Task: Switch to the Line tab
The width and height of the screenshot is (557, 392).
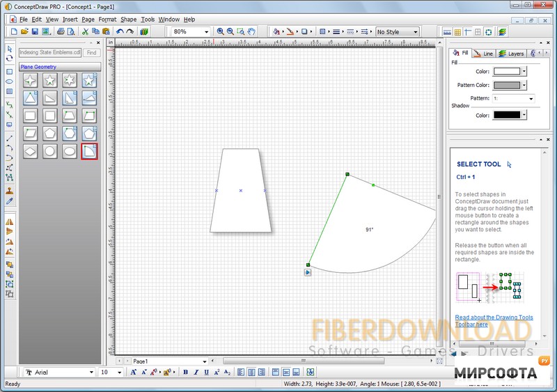Action: (x=483, y=54)
